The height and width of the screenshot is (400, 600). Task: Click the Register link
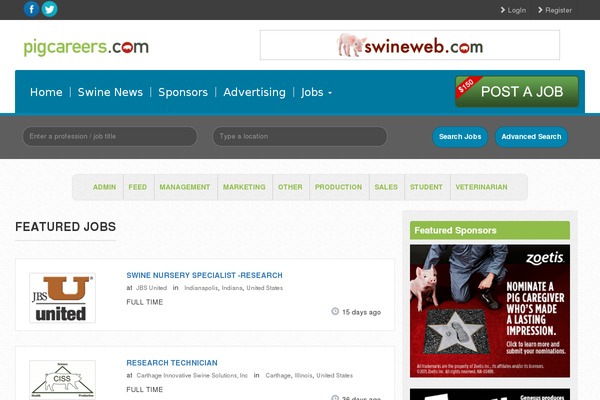point(554,10)
